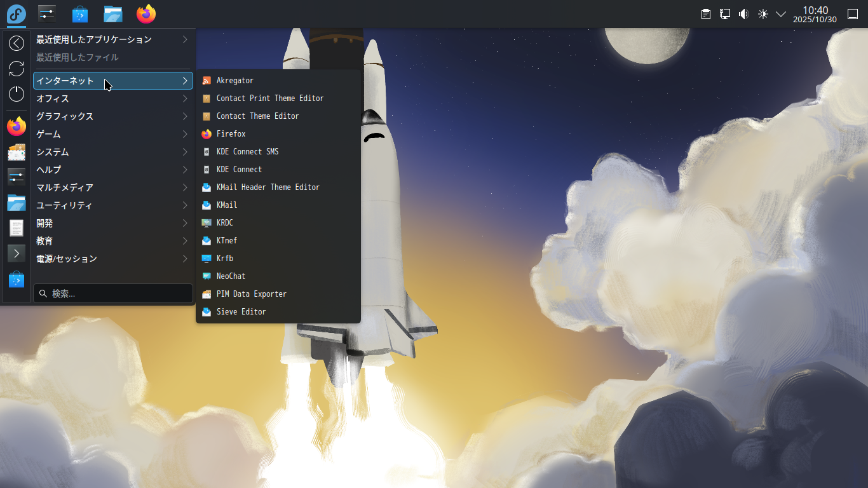
Task: Expand 最近使用したアプリケーション category
Action: pos(113,39)
